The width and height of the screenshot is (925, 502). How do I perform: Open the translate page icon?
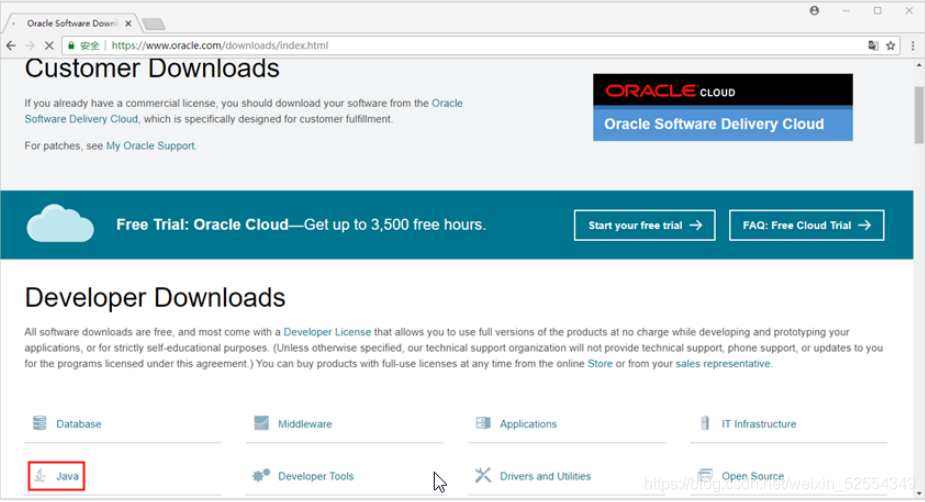tap(873, 45)
